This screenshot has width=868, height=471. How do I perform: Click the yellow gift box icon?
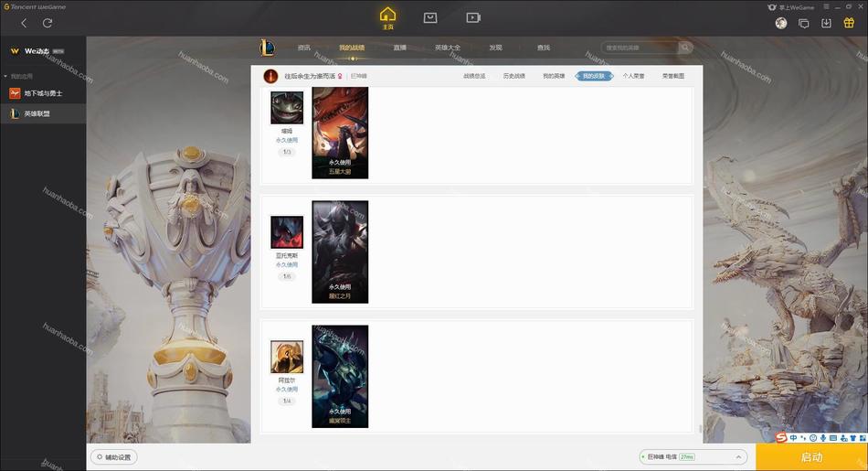849,23
